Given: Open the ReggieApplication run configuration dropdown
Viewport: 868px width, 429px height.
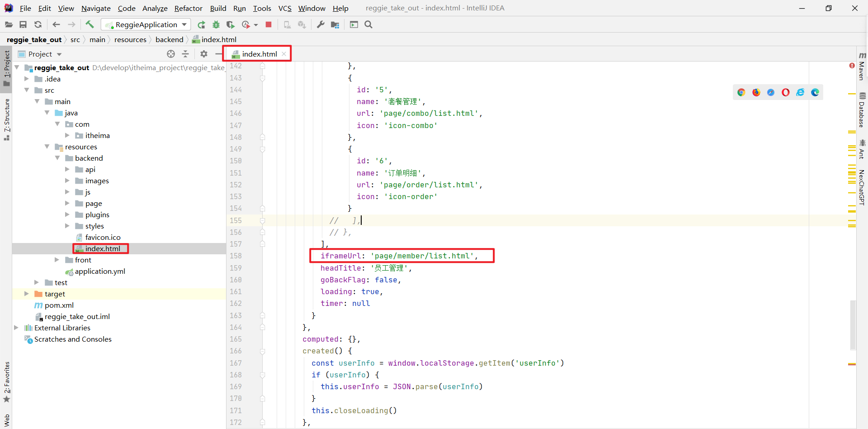Looking at the screenshot, I should point(146,24).
